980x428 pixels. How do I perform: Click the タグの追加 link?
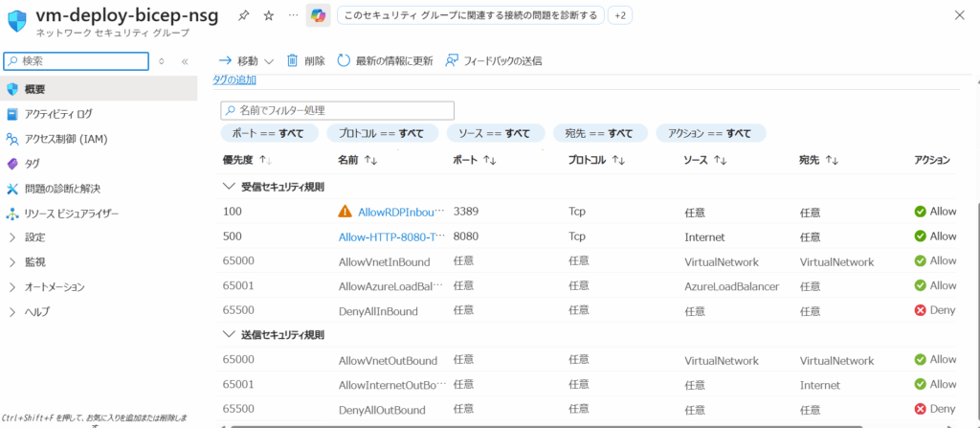coord(234,80)
